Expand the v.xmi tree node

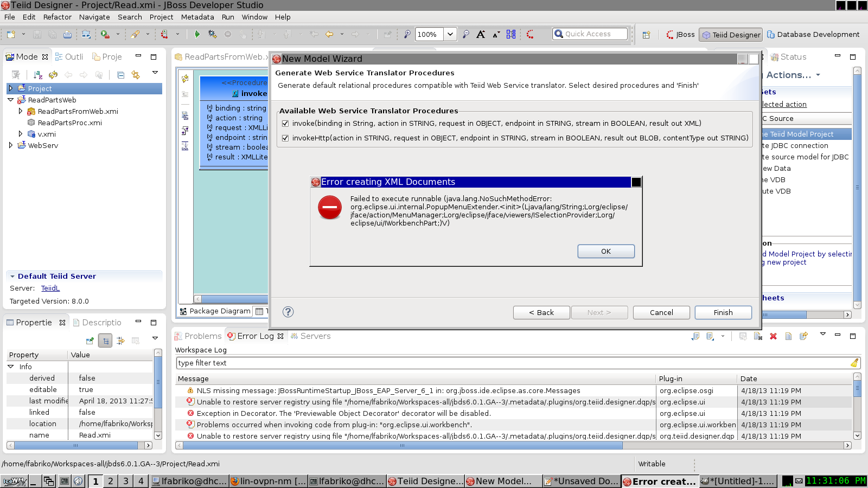point(20,134)
